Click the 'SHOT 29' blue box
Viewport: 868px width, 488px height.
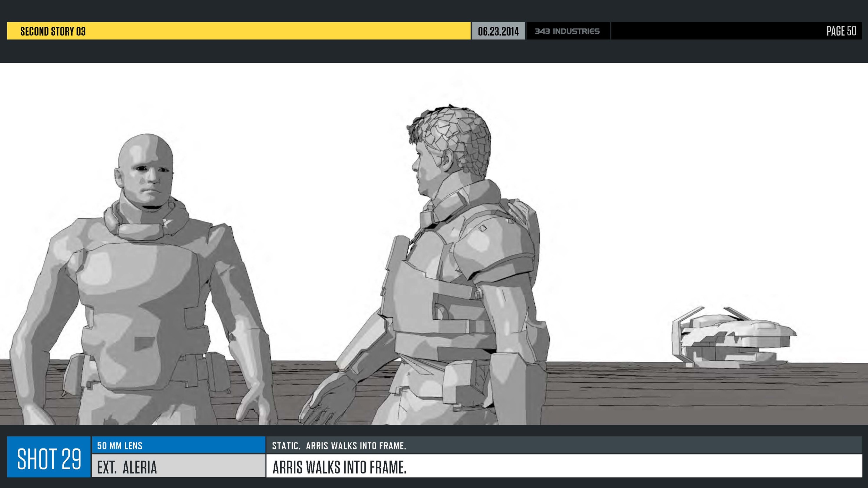(49, 457)
